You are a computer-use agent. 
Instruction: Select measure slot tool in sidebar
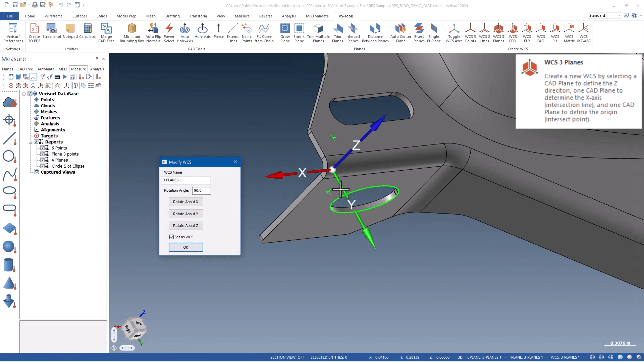pos(9,209)
